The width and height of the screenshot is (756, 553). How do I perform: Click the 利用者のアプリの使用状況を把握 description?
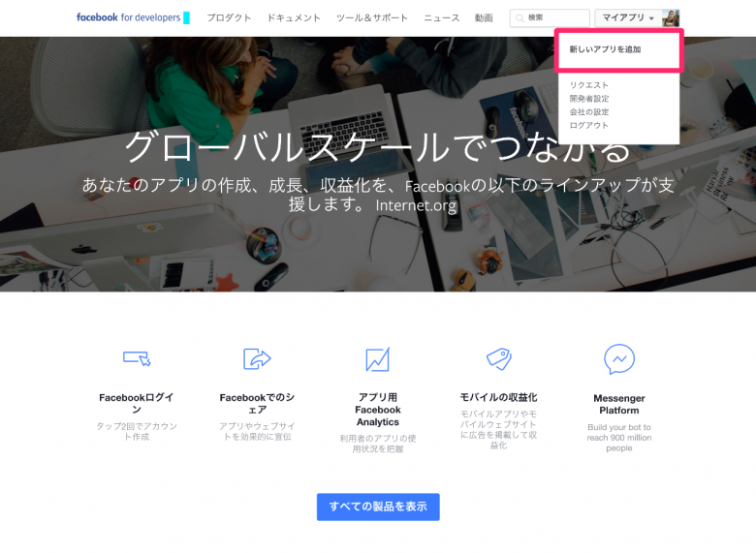(x=378, y=444)
